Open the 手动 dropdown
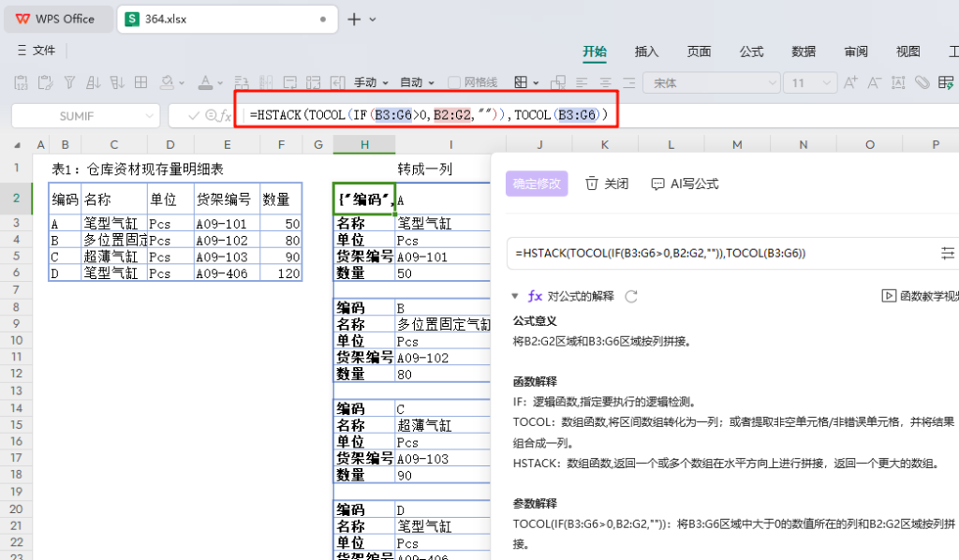This screenshot has width=959, height=560. pyautogui.click(x=371, y=82)
